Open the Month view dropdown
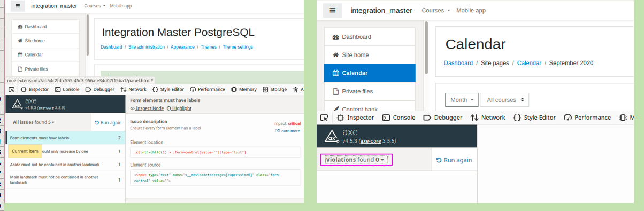644x211 pixels. tap(462, 100)
